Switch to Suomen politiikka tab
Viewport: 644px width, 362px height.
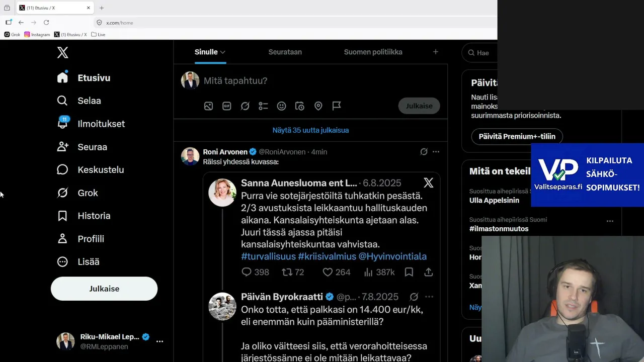click(x=373, y=52)
